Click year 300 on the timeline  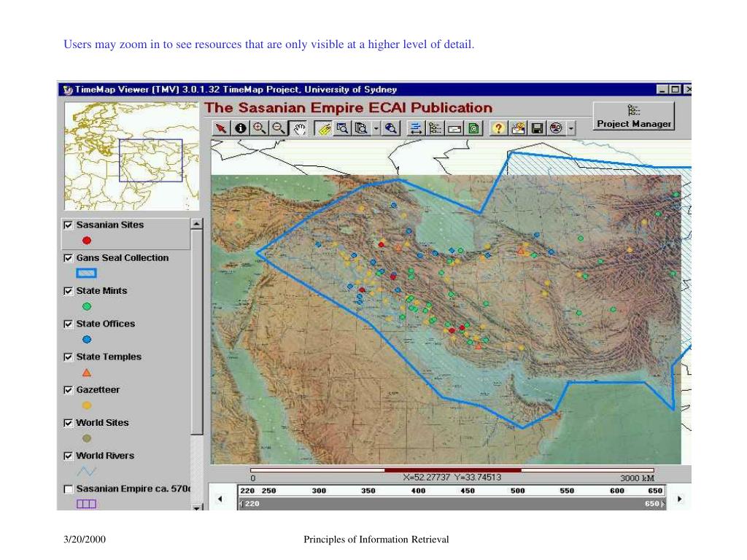(x=319, y=491)
